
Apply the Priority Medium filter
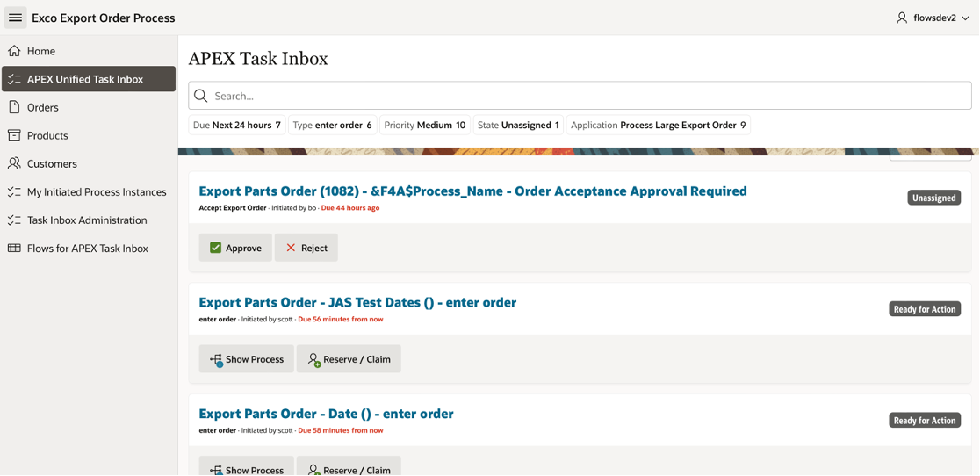tap(424, 125)
